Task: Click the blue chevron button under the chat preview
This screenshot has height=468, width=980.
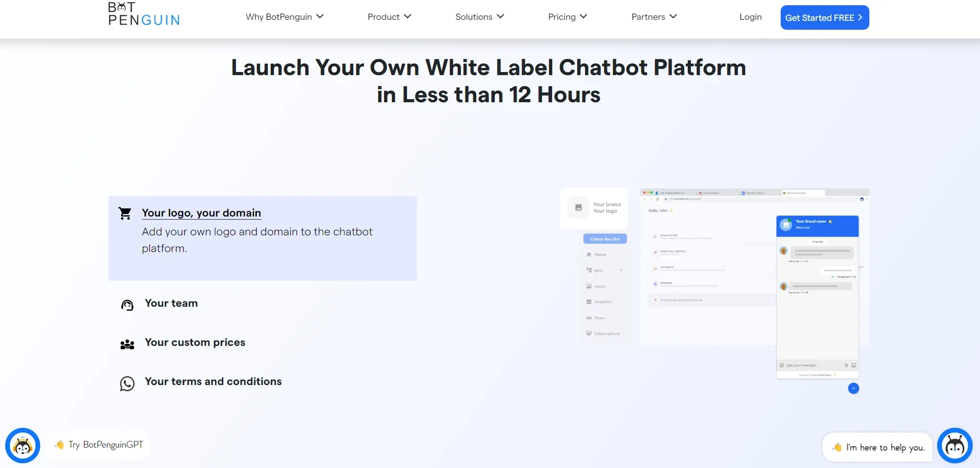Action: point(854,388)
